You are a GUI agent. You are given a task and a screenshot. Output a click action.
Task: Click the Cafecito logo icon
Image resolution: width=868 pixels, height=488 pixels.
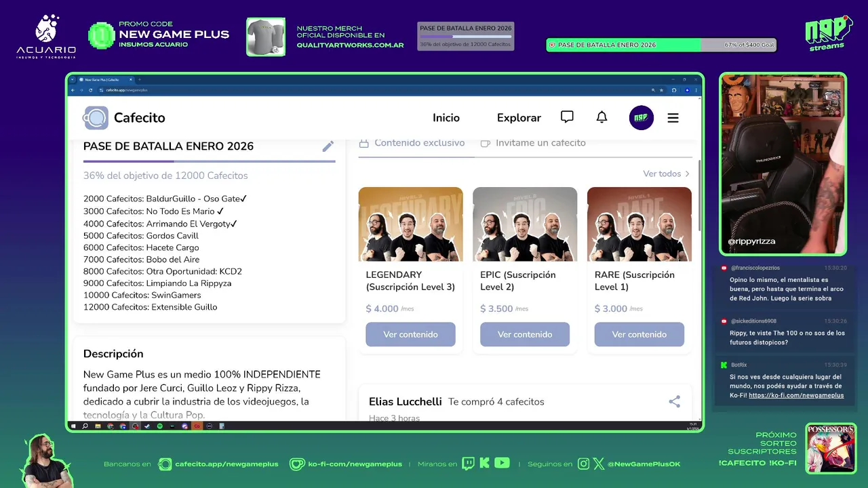(x=96, y=118)
